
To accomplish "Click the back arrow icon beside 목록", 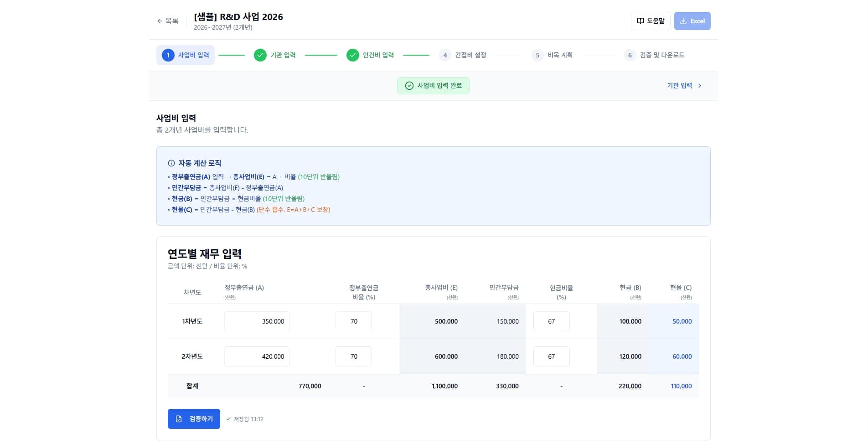I will pos(160,21).
